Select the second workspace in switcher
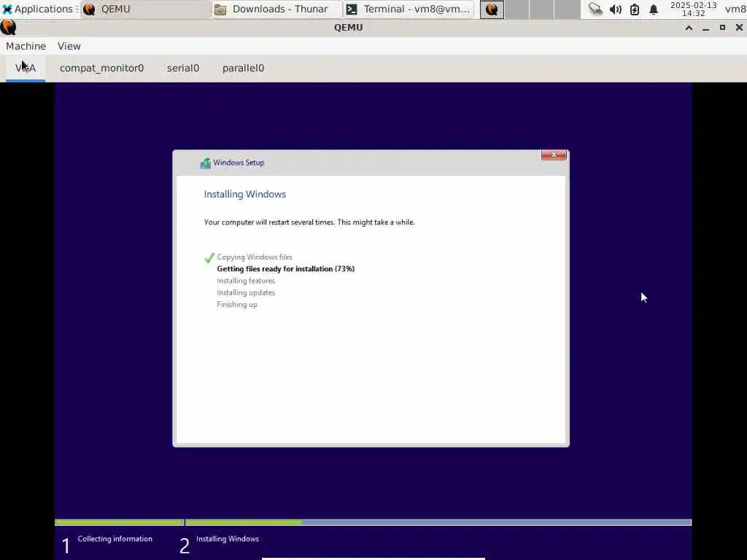747x560 pixels. point(517,9)
